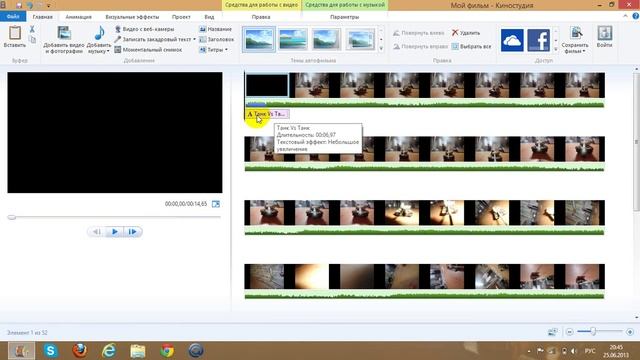The width and height of the screenshot is (640, 360).
Task: Select the first AutoMovie theme thumbnail
Action: tap(259, 39)
